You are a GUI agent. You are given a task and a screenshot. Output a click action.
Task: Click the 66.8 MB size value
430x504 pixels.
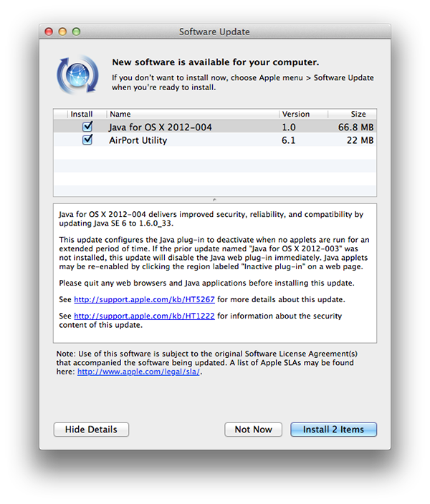[355, 127]
